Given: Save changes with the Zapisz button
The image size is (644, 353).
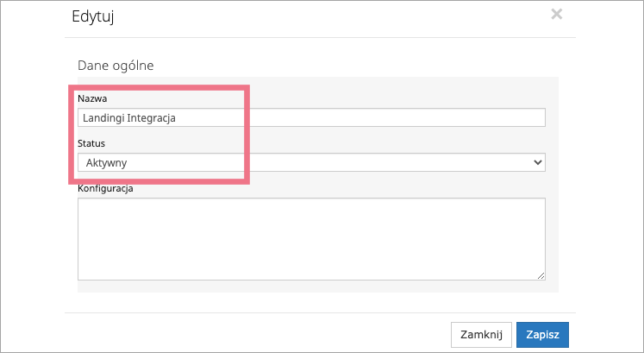Looking at the screenshot, I should 542,335.
